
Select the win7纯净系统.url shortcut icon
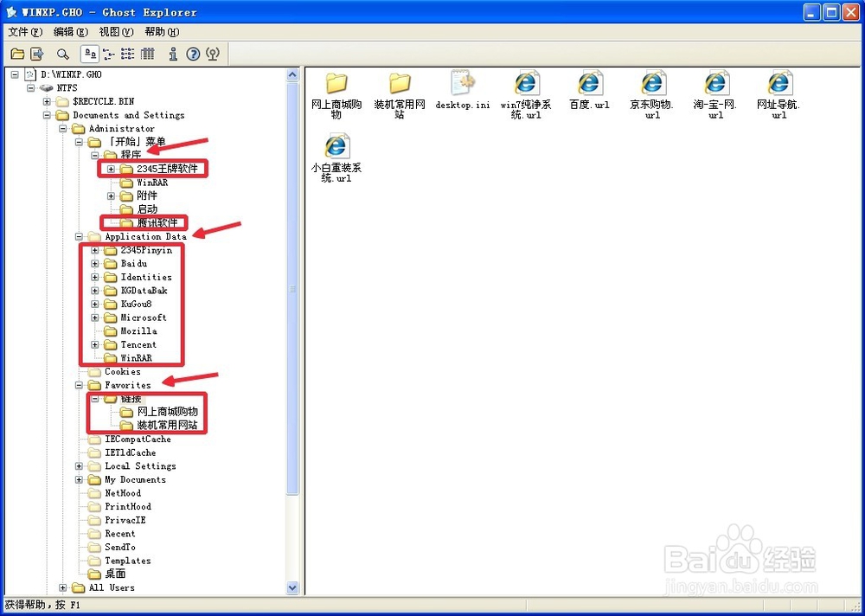[526, 83]
